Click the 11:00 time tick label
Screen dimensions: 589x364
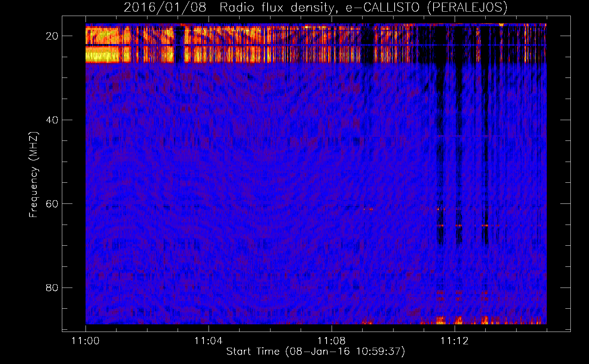pos(86,341)
